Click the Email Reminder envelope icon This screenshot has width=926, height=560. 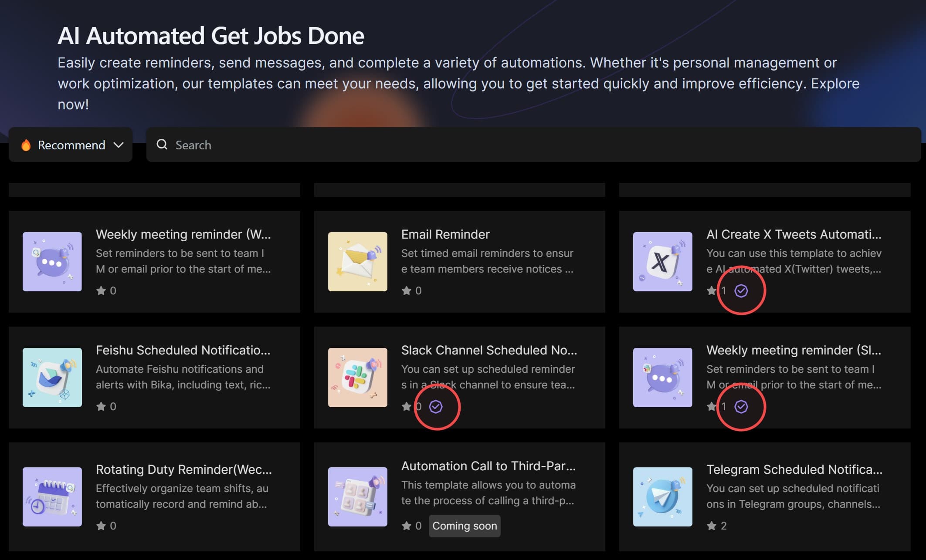click(357, 261)
